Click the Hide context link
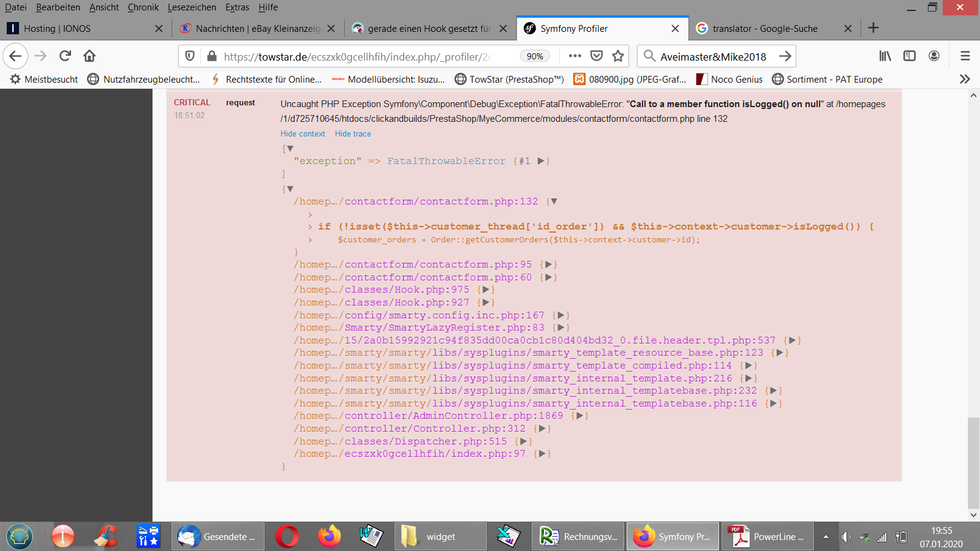The height and width of the screenshot is (551, 980). point(303,134)
